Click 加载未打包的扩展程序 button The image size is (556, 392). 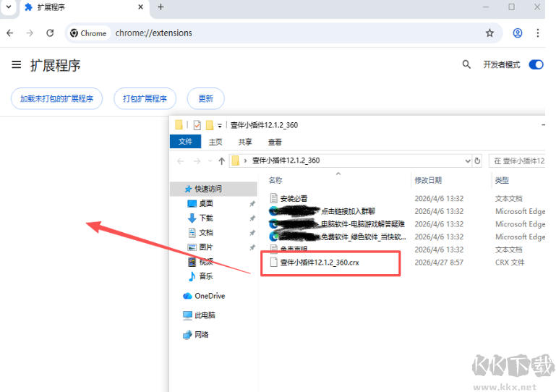pyautogui.click(x=56, y=98)
